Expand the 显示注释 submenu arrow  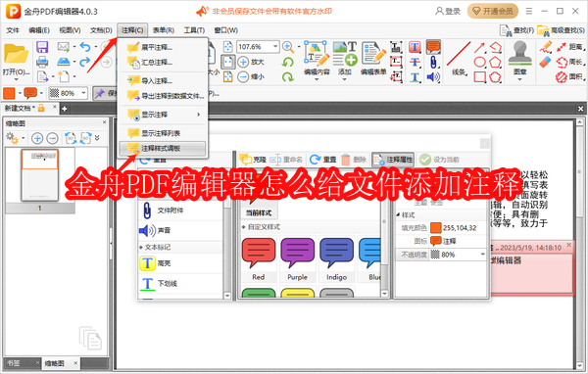(198, 115)
